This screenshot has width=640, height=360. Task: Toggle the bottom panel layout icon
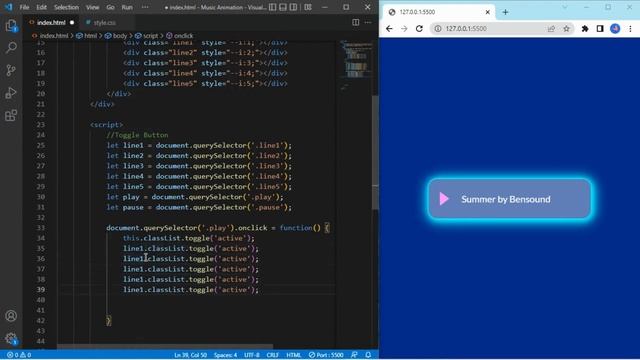coord(283,7)
